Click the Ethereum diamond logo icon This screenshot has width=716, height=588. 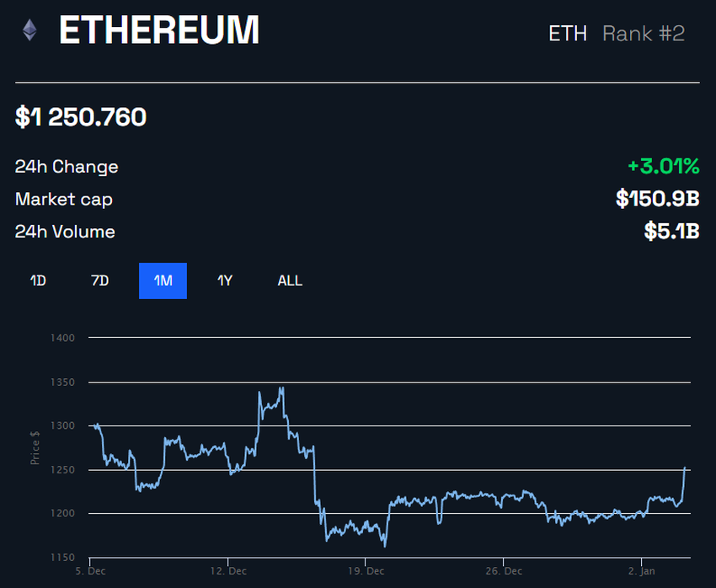[x=29, y=30]
